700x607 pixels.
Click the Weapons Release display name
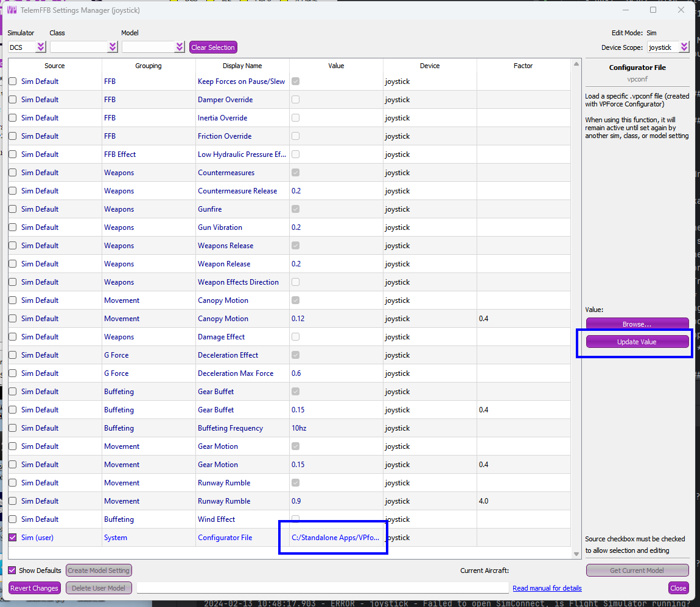(x=225, y=246)
